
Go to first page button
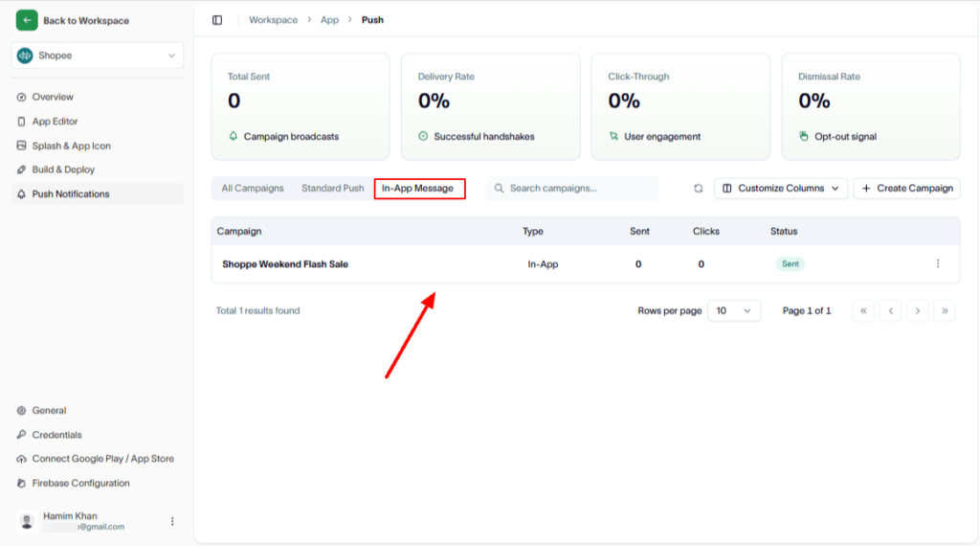pos(864,311)
